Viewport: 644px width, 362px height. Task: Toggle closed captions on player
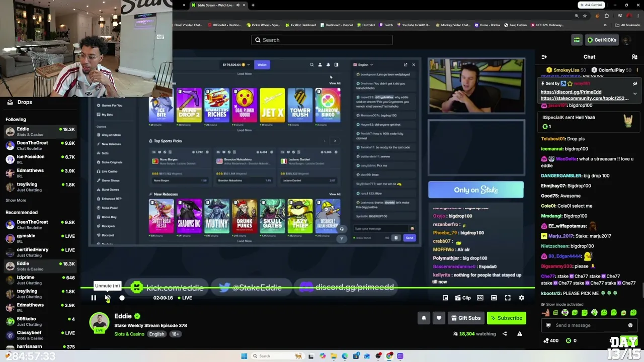(480, 298)
